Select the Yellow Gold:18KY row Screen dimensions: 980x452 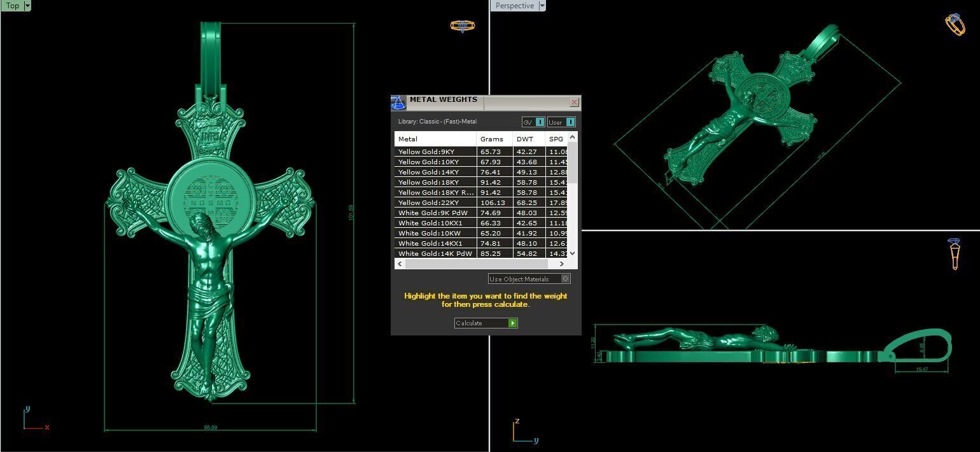click(480, 182)
